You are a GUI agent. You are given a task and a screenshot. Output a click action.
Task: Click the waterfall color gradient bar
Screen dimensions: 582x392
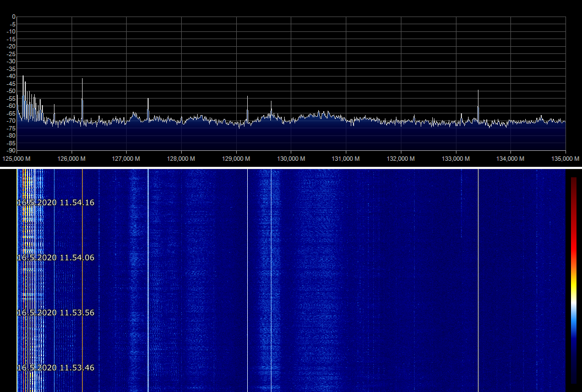[574, 280]
